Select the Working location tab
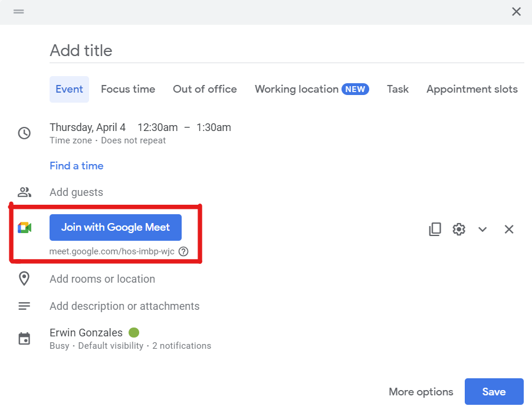The width and height of the screenshot is (532, 406). 312,89
